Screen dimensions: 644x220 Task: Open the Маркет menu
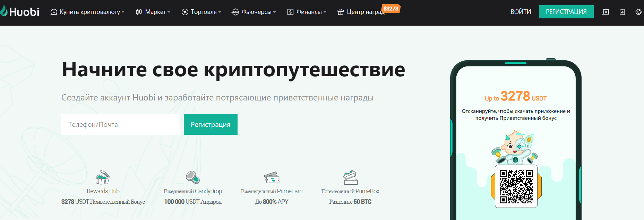155,12
